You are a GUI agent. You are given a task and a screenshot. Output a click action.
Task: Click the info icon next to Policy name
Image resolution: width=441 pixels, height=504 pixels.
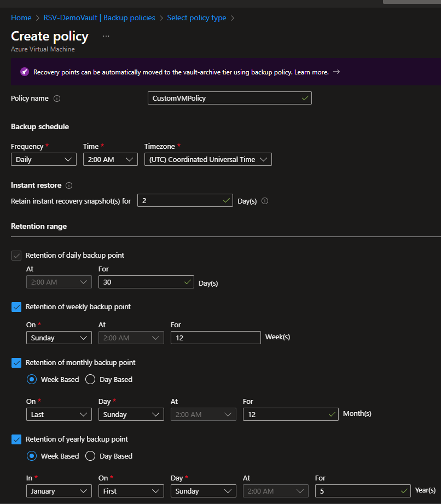57,99
